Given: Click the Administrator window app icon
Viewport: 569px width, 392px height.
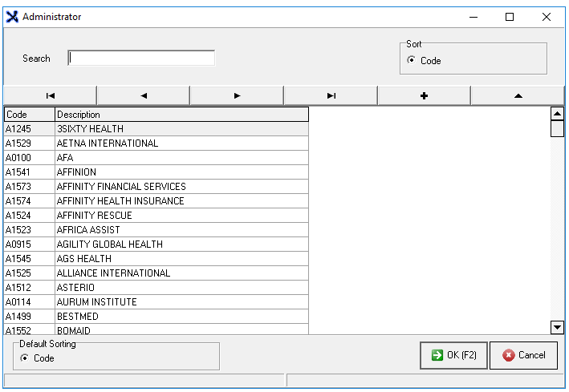Looking at the screenshot, I should 12,16.
